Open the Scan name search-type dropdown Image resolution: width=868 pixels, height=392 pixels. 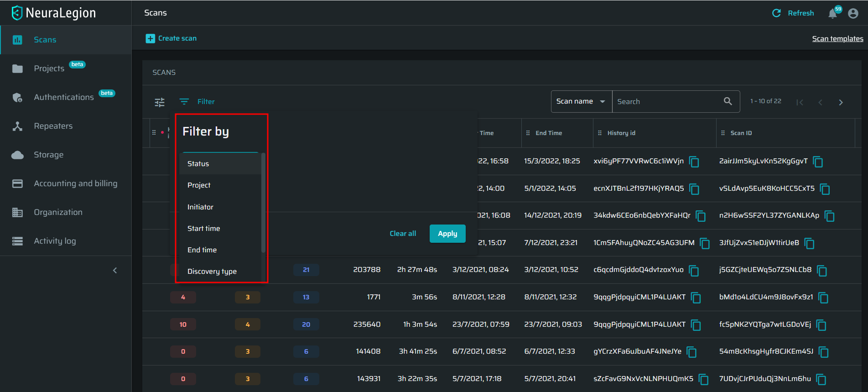pyautogui.click(x=581, y=101)
